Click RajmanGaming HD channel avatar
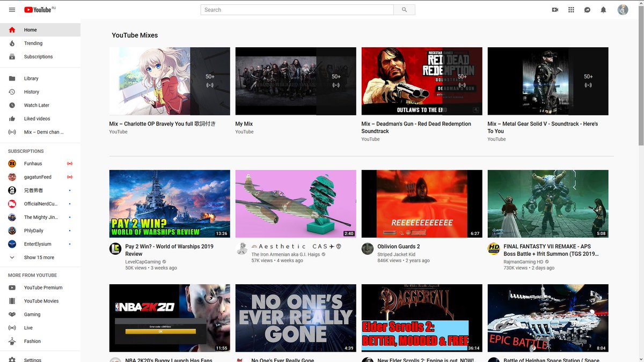Viewport: 644px width, 362px height. [x=494, y=249]
